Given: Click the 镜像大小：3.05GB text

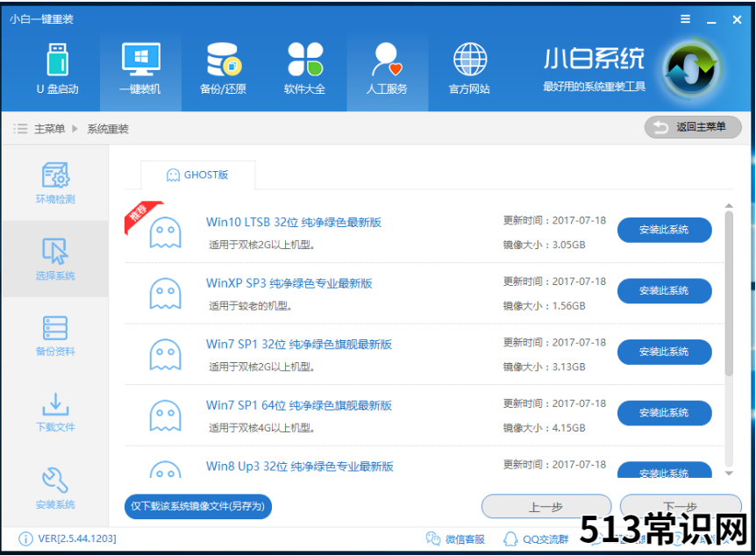Looking at the screenshot, I should (x=545, y=245).
